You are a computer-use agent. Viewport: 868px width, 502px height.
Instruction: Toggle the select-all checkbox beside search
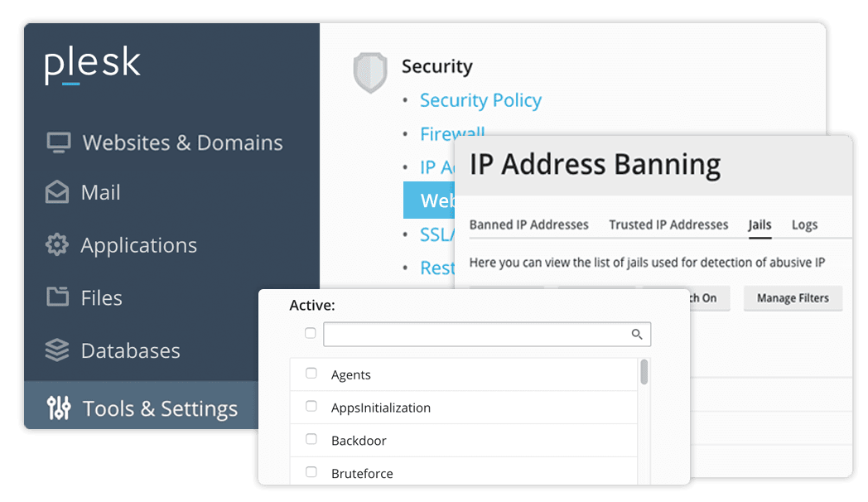click(311, 333)
